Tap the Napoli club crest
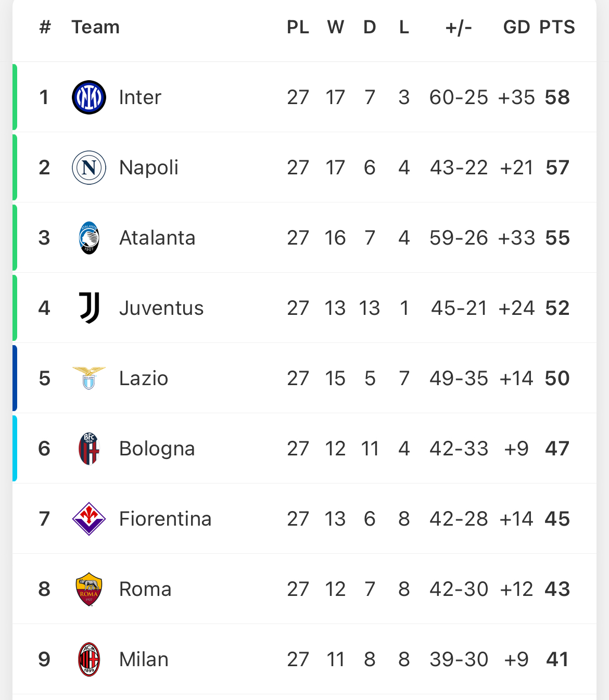Viewport: 609px width, 700px height. (89, 168)
